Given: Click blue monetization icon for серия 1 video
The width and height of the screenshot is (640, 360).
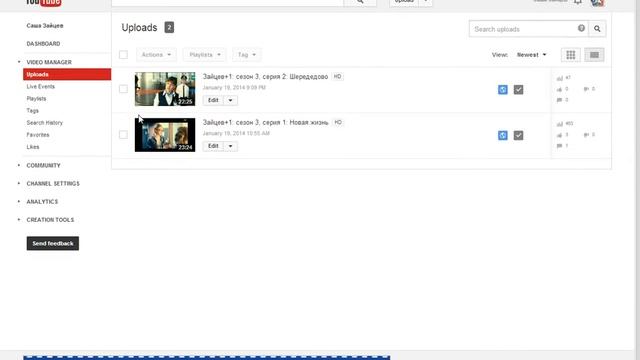Looking at the screenshot, I should 503,136.
